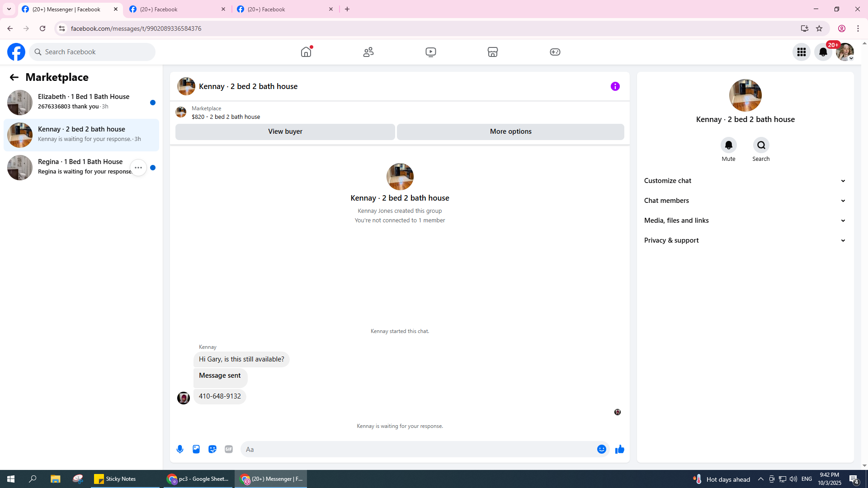868x488 pixels.
Task: Reload the Messenger page
Action: 42,28
